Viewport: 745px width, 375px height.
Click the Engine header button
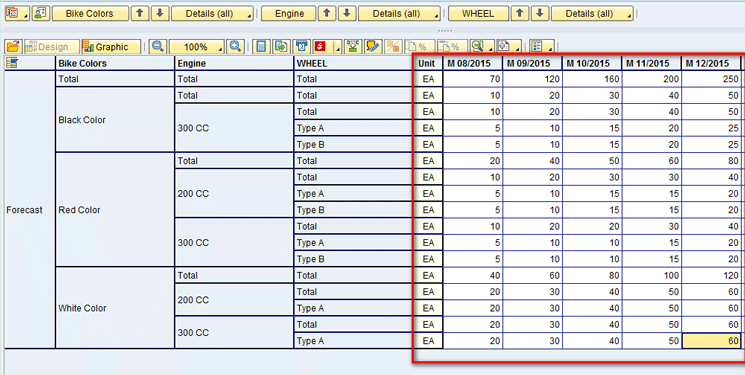click(289, 13)
